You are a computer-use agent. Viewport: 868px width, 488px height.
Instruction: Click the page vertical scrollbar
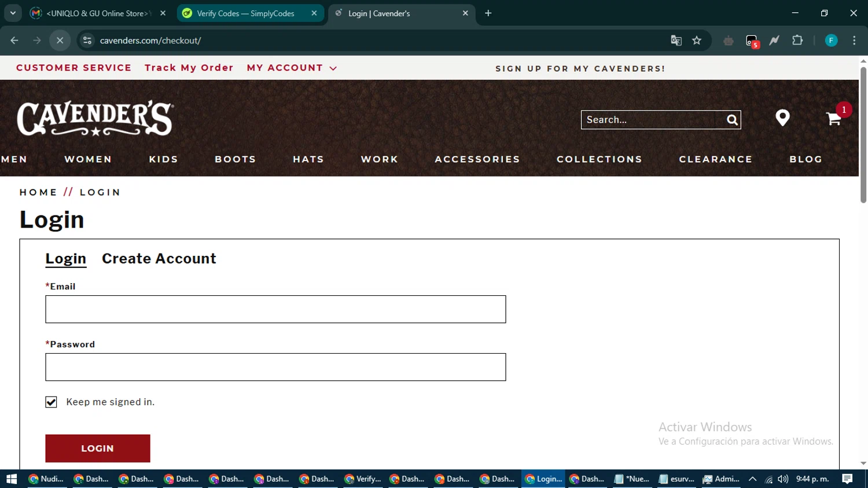click(863, 134)
